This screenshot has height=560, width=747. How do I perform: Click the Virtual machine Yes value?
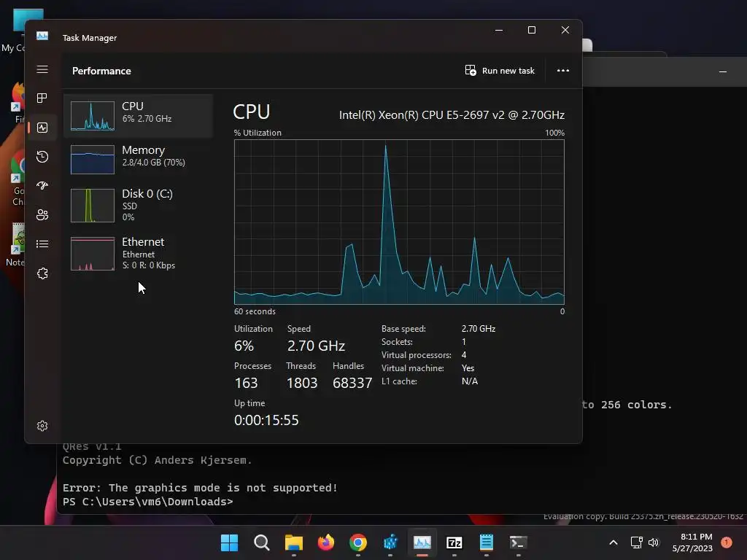[468, 368]
